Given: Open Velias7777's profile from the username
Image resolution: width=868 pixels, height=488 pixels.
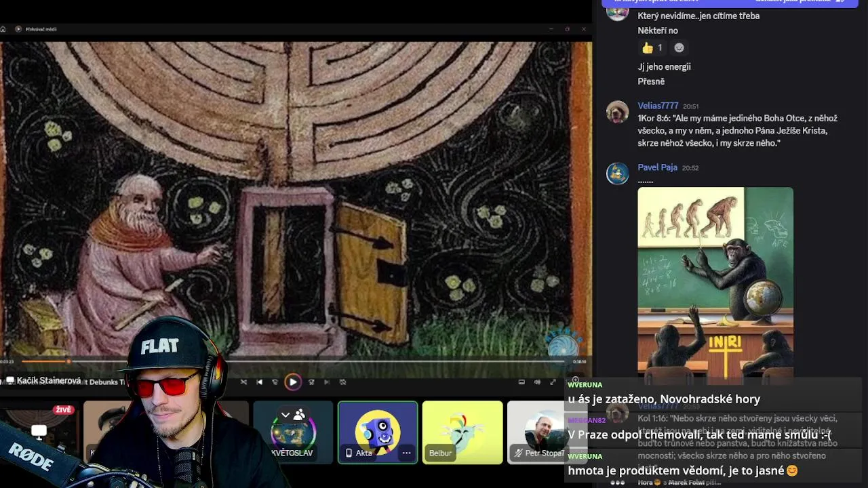Looking at the screenshot, I should (x=658, y=106).
